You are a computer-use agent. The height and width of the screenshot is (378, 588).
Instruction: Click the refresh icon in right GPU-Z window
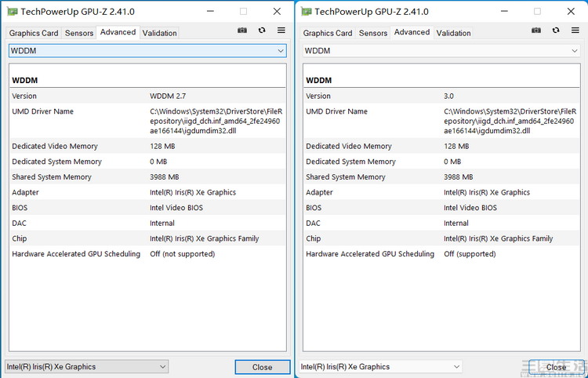coord(556,30)
